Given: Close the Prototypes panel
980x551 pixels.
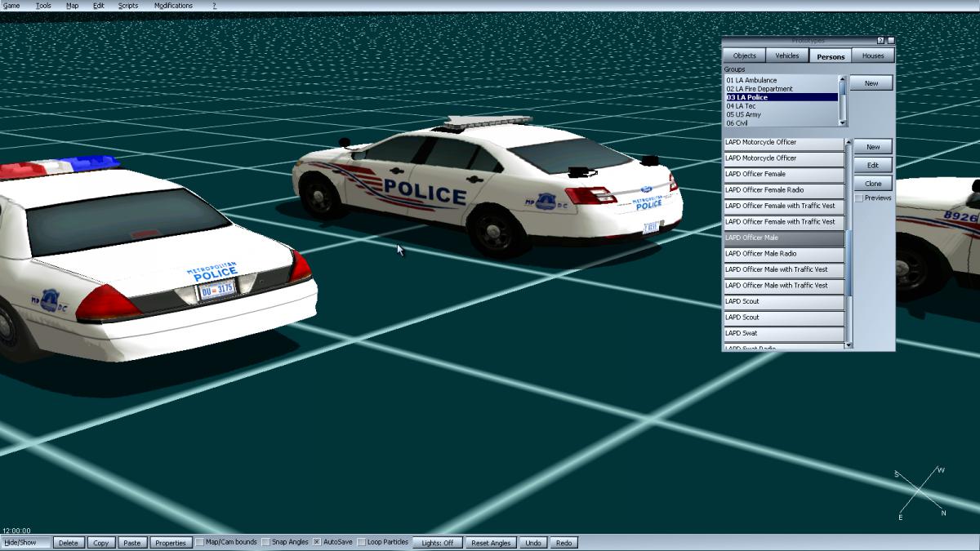Looking at the screenshot, I should (891, 40).
